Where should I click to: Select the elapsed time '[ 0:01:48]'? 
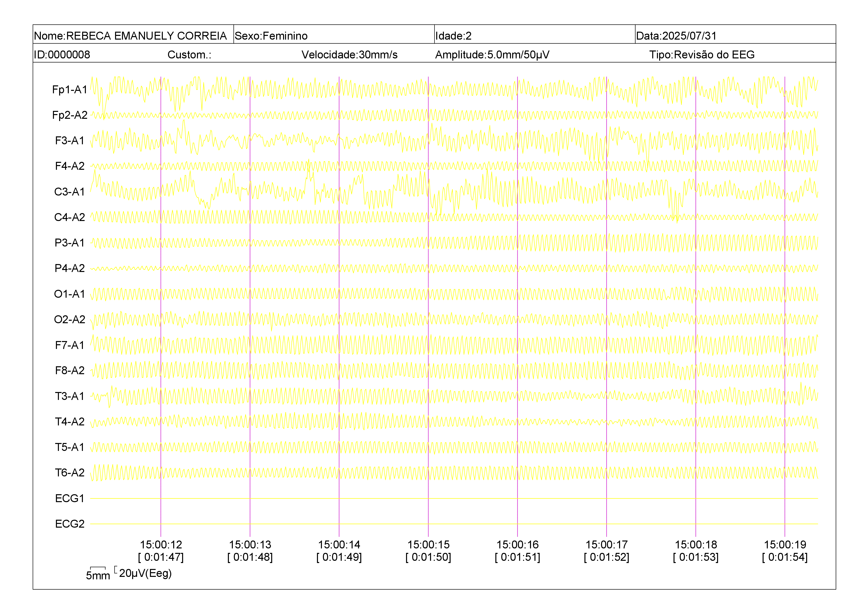(250, 557)
